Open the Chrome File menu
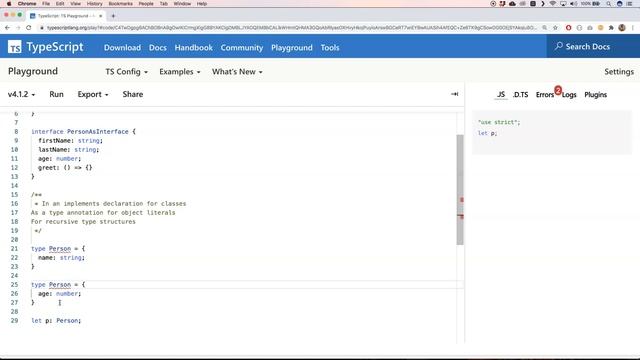 tap(46, 4)
